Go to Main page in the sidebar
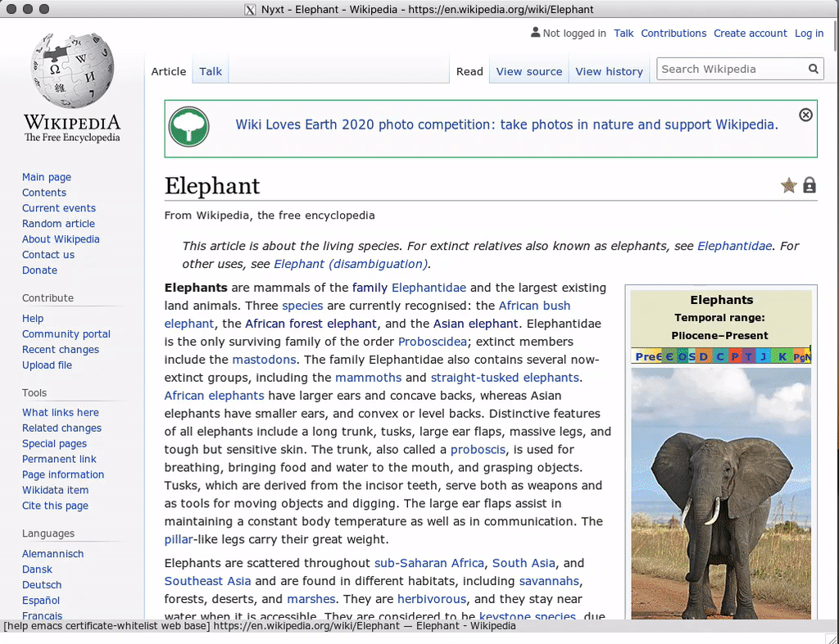Screen dimensions: 839x644 click(47, 177)
